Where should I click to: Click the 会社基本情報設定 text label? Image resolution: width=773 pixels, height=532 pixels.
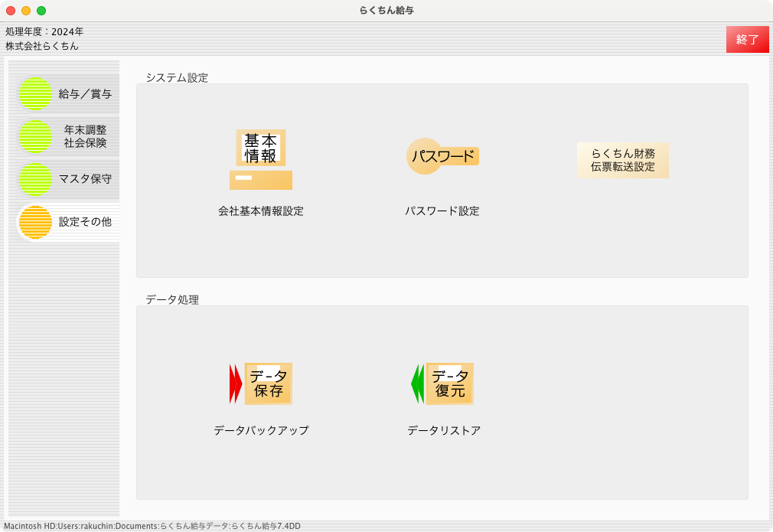[261, 211]
